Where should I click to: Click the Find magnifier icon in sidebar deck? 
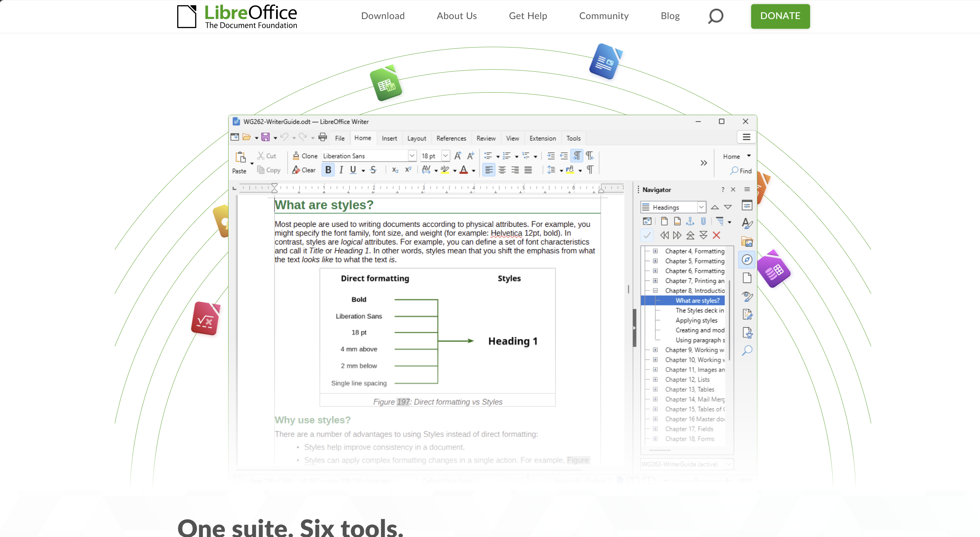pyautogui.click(x=747, y=350)
